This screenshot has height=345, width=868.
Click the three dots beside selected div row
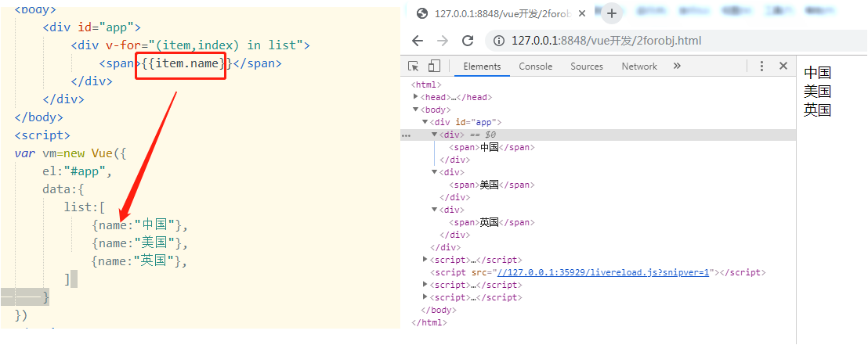[x=406, y=135]
